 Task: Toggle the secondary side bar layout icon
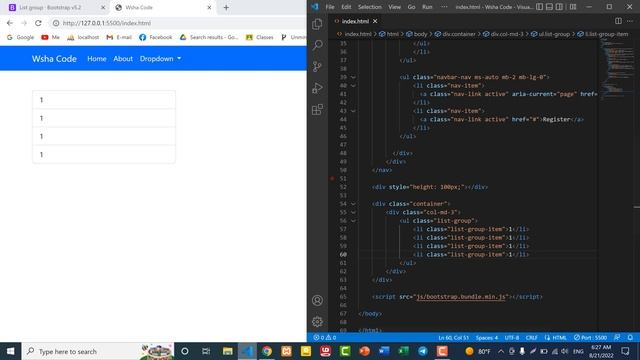[559, 7]
